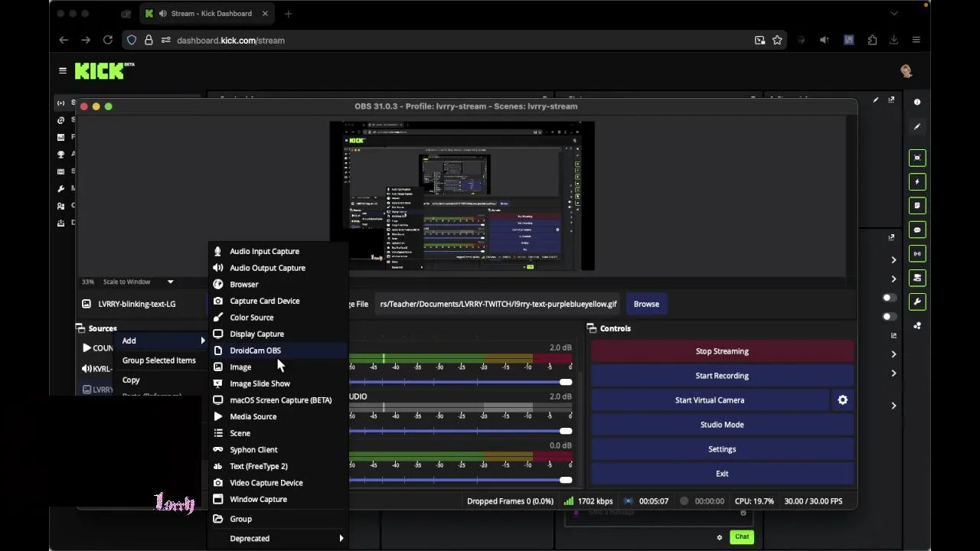
Task: Click the lightning bolt icon in Kick right rail
Action: tap(917, 181)
